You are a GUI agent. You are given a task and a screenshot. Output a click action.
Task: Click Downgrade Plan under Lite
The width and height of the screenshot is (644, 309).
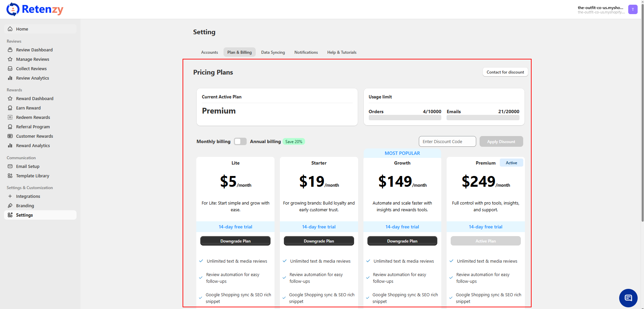pyautogui.click(x=235, y=241)
